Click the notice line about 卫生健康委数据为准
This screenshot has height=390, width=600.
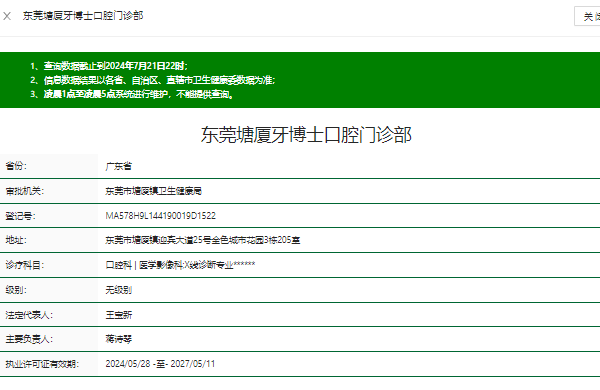[x=153, y=80]
